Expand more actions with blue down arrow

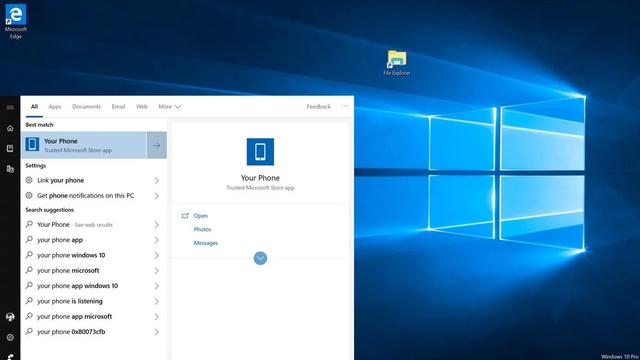[260, 258]
